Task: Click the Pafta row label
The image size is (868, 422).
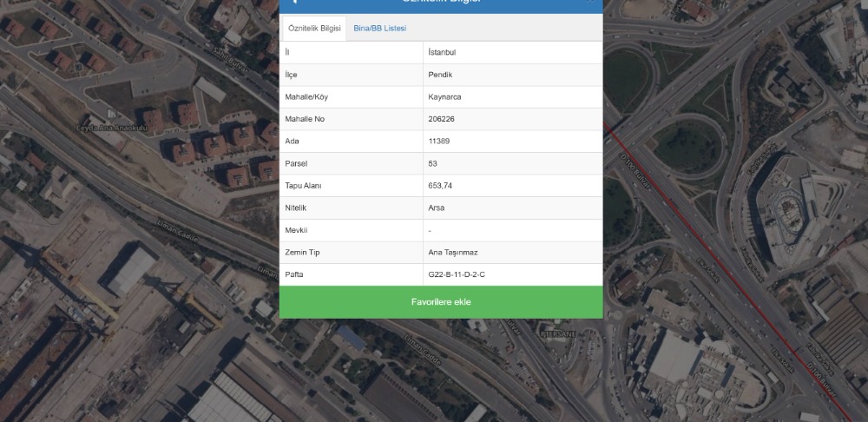Action: click(293, 274)
